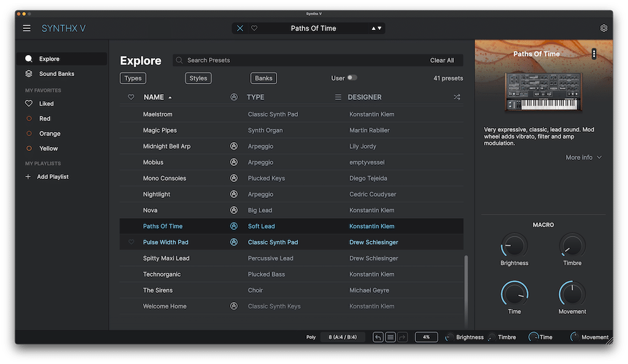Screen dimensions: 628x364
Task: Adjust the large Brightness knob in the Macro panel
Action: 515,246
